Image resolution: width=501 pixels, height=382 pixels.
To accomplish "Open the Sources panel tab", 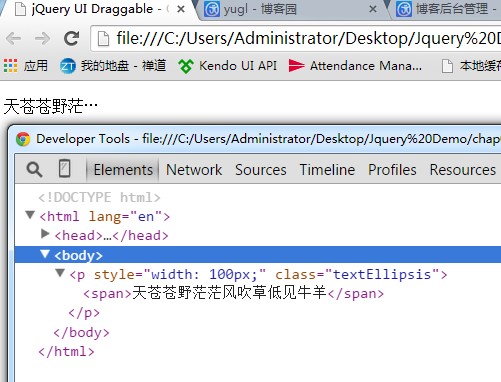I will pos(261,170).
